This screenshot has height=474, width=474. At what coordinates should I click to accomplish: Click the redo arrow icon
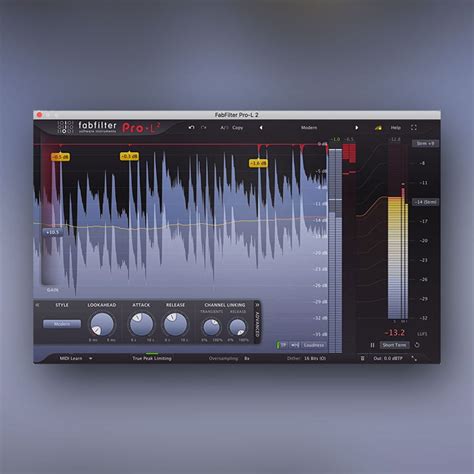[204, 128]
